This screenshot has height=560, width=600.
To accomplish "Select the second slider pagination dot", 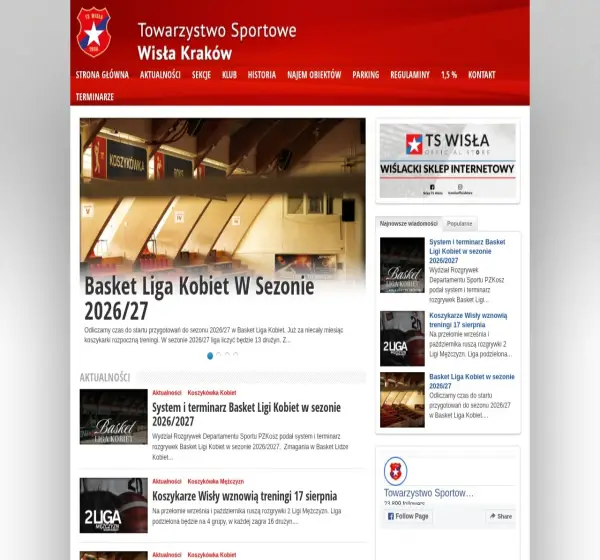I will point(218,355).
